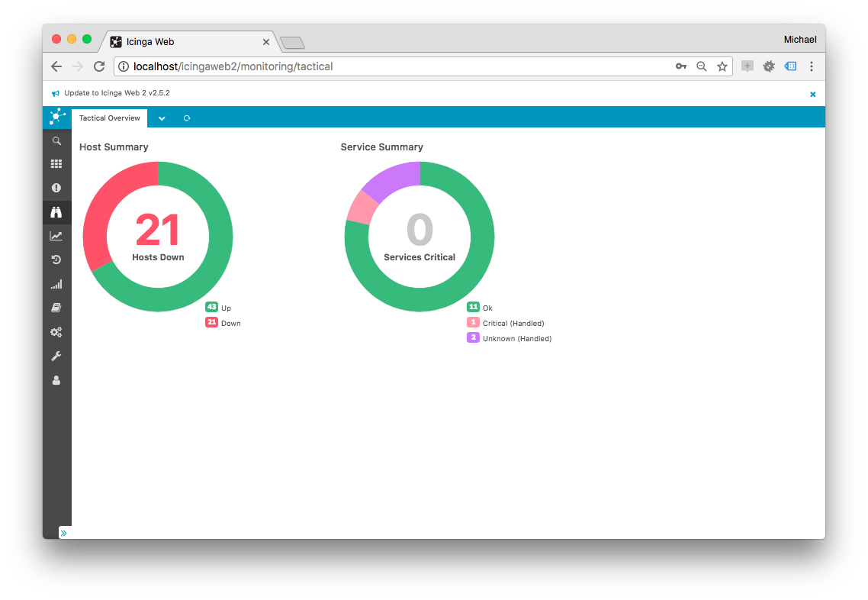Open the Chrome three-dot menu
This screenshot has width=868, height=600.
pos(812,66)
